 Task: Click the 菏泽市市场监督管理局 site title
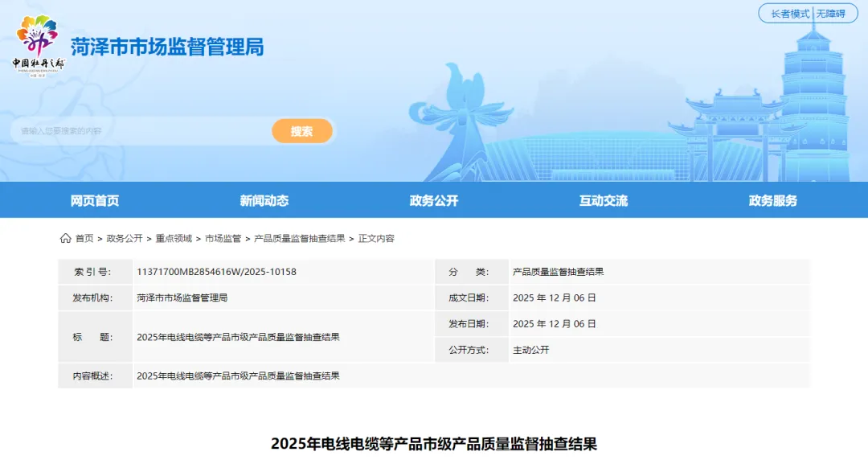(x=167, y=47)
